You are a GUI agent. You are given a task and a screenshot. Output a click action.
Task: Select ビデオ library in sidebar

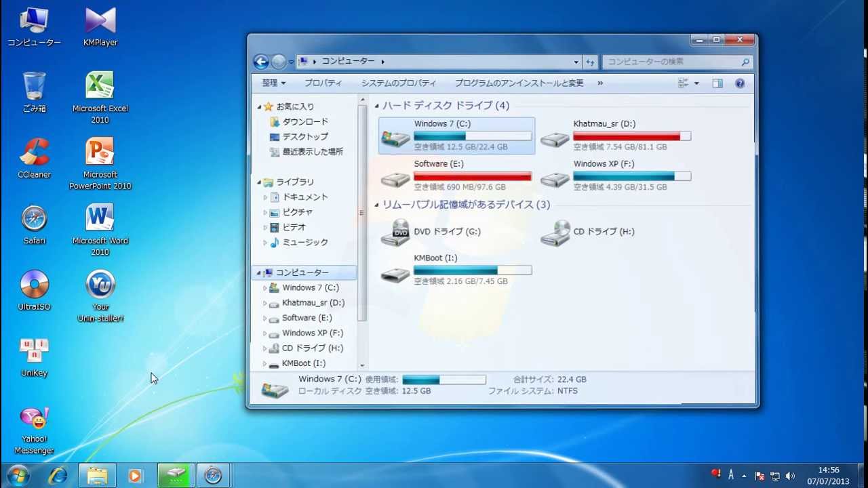(x=294, y=227)
